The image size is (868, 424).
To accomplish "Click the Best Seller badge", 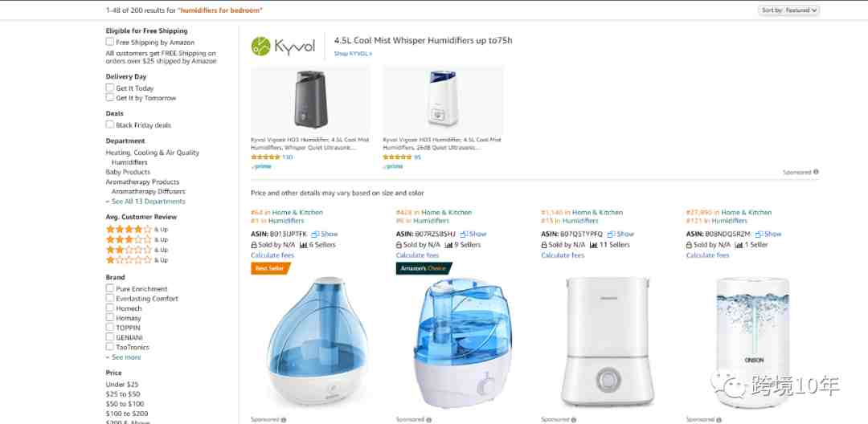I will coord(271,268).
